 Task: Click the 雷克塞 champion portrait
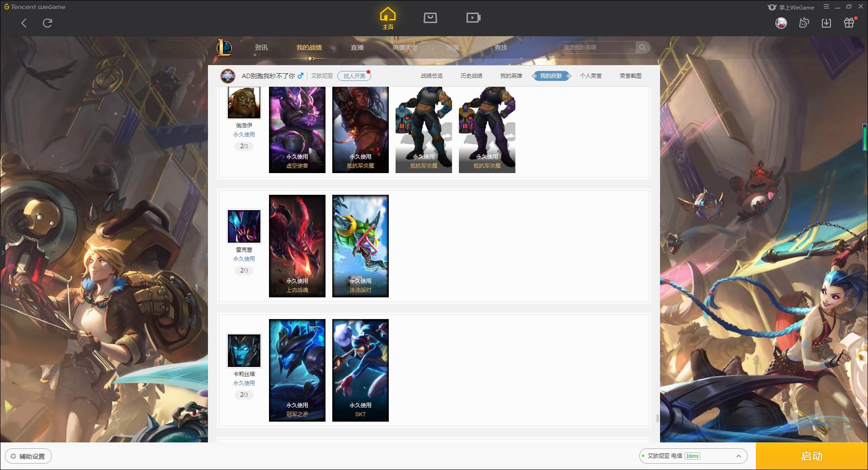point(244,226)
